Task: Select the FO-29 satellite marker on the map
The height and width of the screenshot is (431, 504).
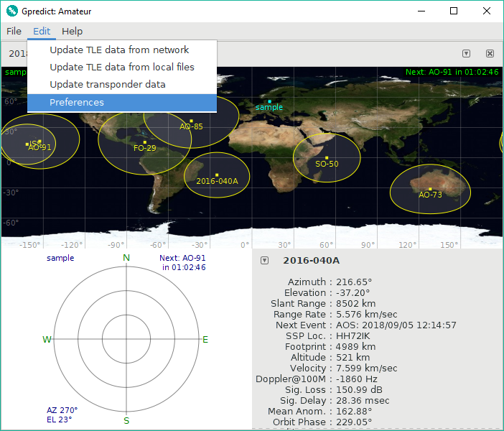Action: [x=144, y=142]
